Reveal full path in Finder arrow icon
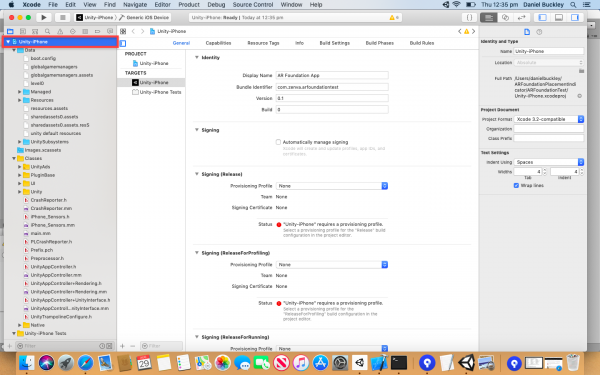600x375 pixels. [x=579, y=96]
